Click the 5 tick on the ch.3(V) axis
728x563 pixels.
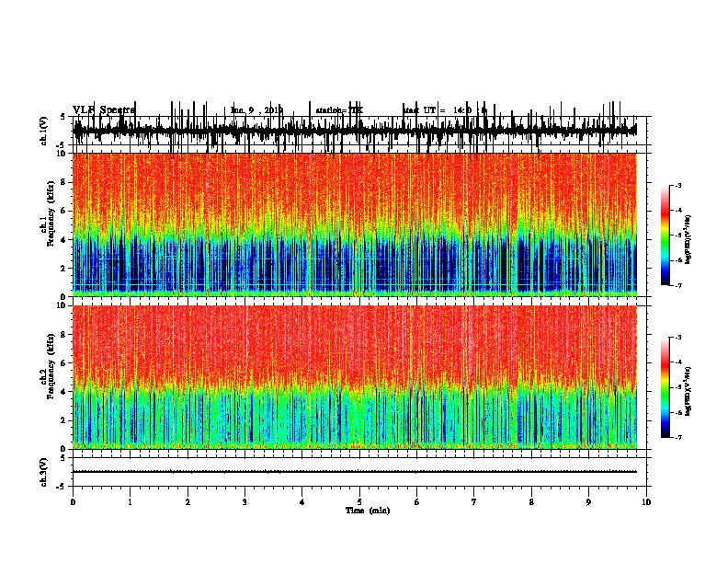[63, 458]
